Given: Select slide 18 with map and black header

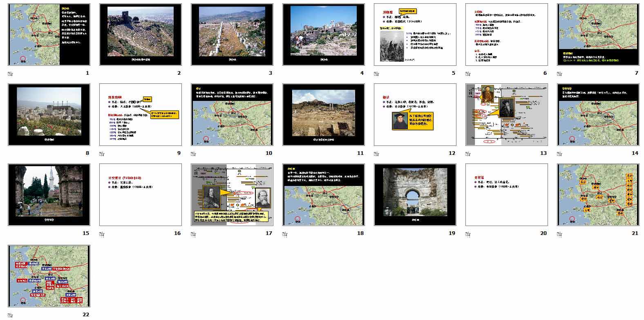Looking at the screenshot, I should coord(323,195).
